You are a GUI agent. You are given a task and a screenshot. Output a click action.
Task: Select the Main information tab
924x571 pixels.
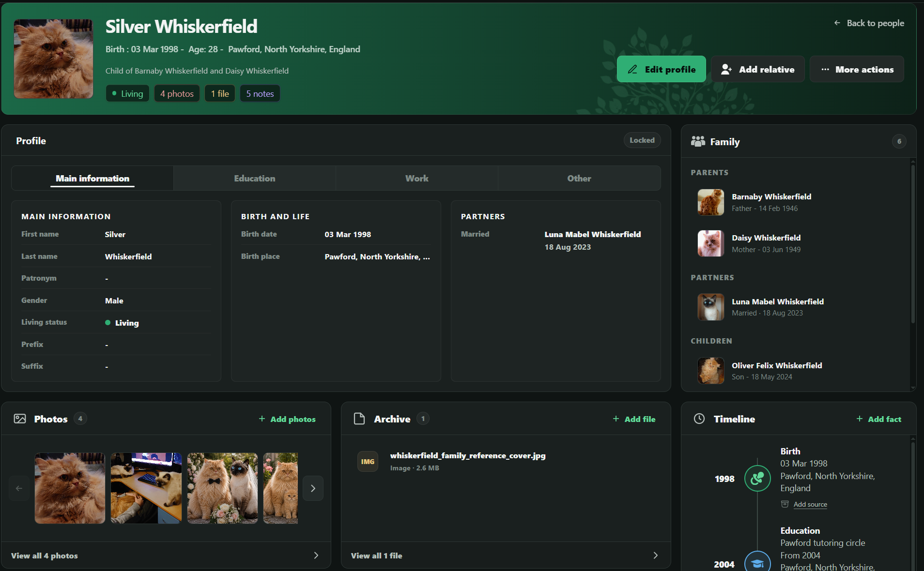point(92,179)
